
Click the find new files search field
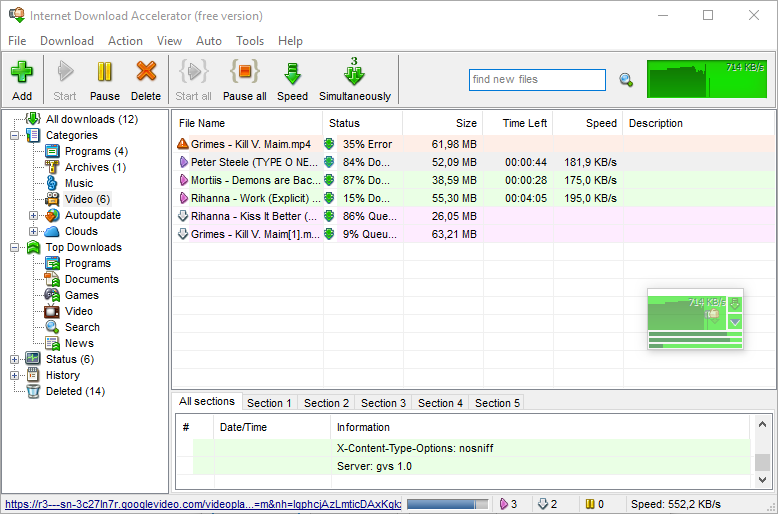coord(537,80)
